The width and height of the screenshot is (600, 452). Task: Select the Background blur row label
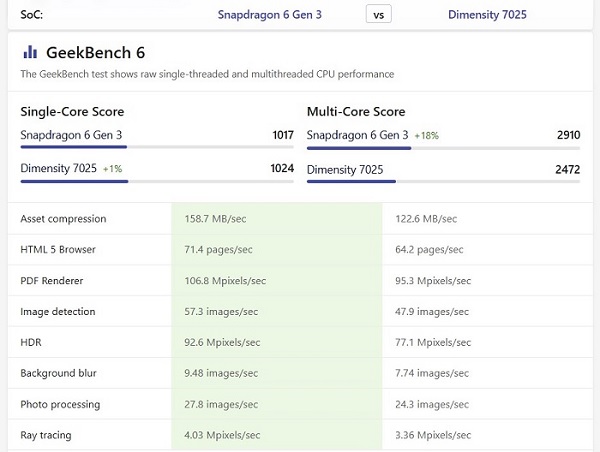(x=60, y=374)
